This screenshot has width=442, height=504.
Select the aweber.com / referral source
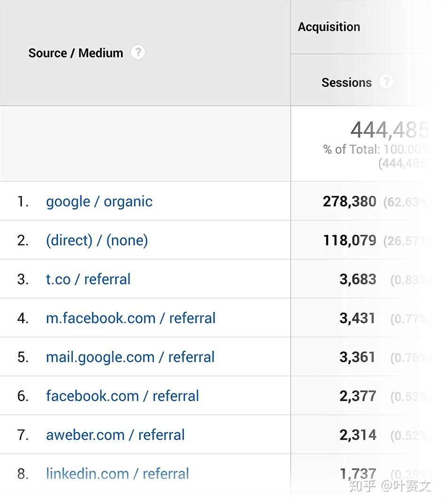coord(115,435)
